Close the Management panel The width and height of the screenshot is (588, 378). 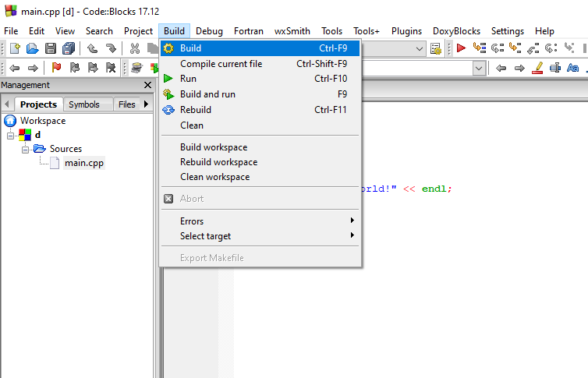coord(147,85)
